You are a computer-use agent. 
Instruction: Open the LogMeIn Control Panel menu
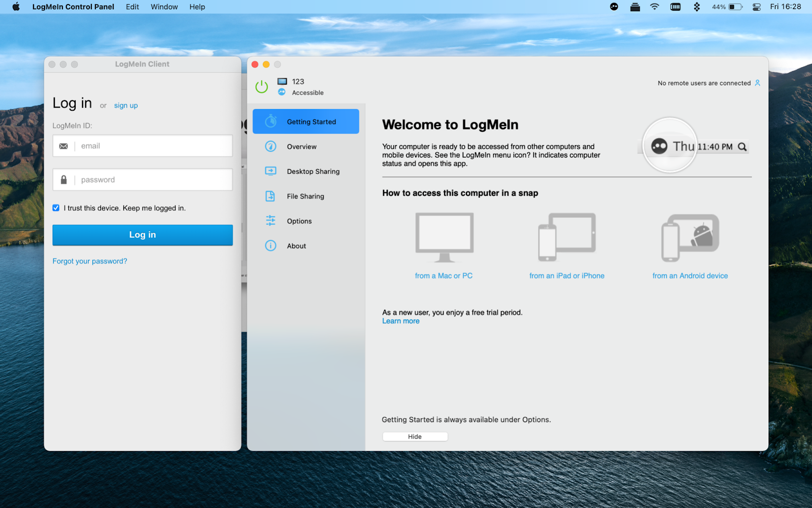coord(73,7)
